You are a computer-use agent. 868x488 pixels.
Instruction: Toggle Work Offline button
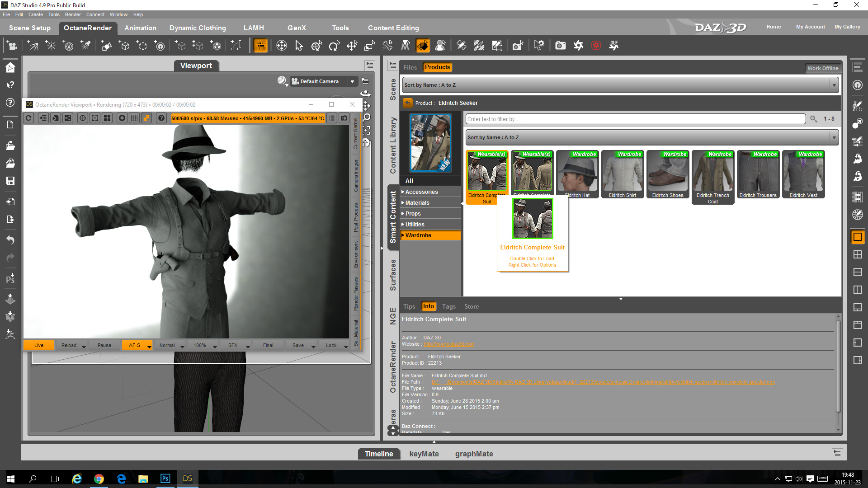pos(823,68)
